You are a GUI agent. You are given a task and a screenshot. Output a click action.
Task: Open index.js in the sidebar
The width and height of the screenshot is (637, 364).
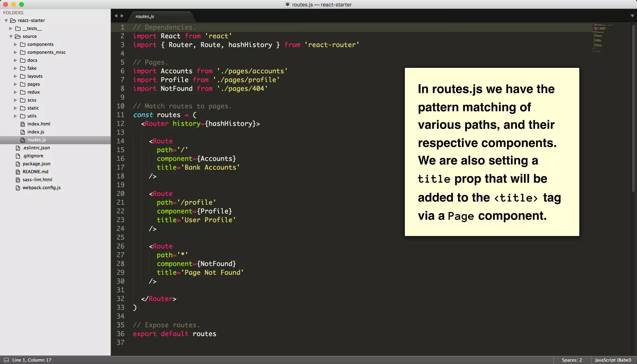[x=36, y=132]
